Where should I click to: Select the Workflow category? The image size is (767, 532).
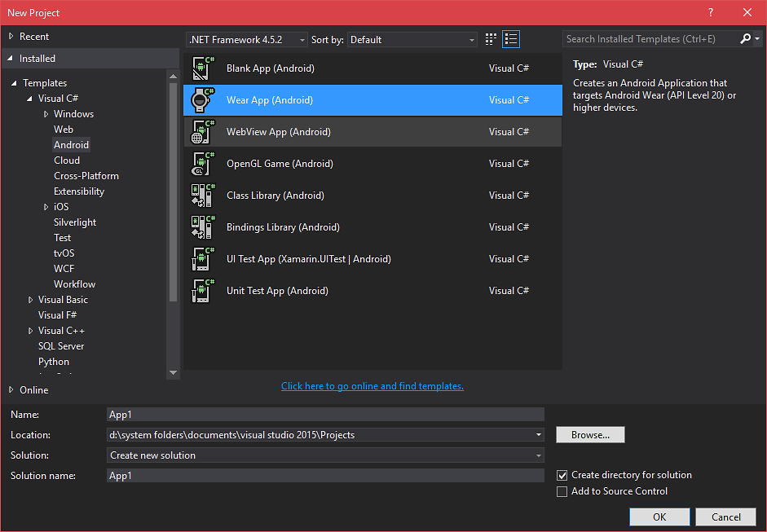tap(74, 284)
